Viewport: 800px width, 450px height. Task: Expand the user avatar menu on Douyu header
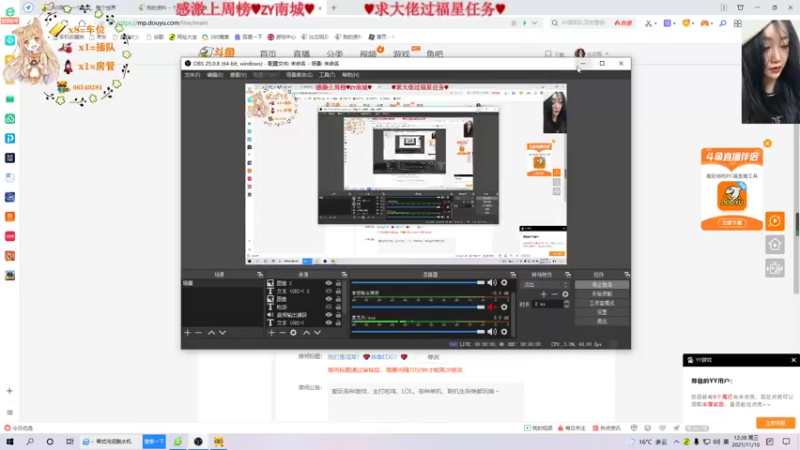click(x=592, y=54)
